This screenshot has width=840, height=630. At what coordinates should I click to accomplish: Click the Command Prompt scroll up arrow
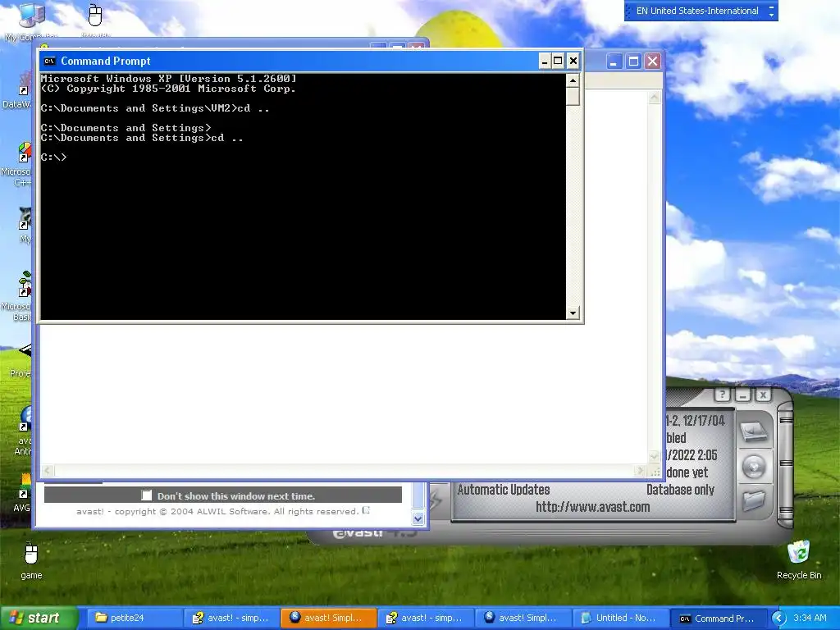click(573, 80)
